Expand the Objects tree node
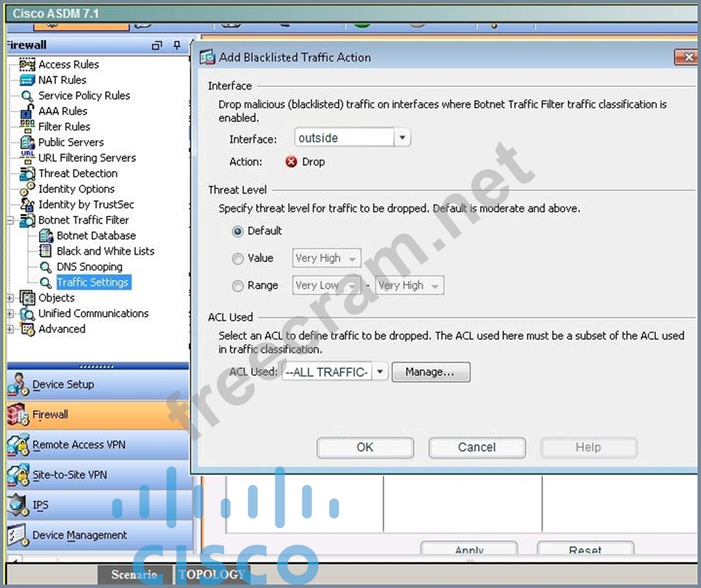 (10, 298)
